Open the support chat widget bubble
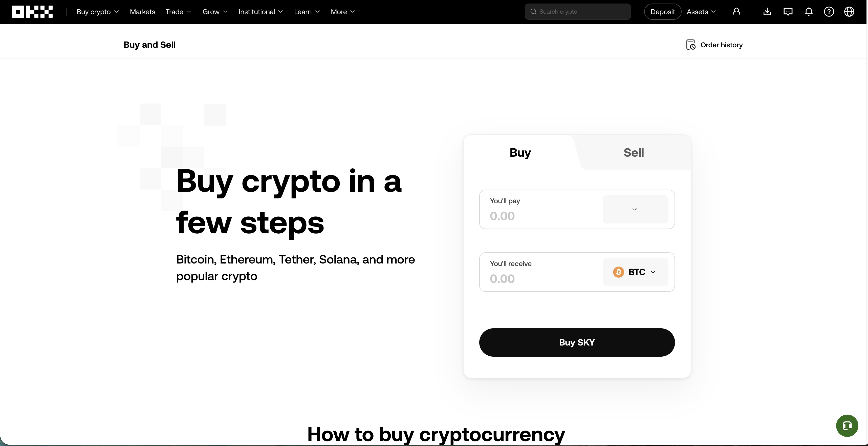Screen dimensions: 868x446 (x=847, y=425)
